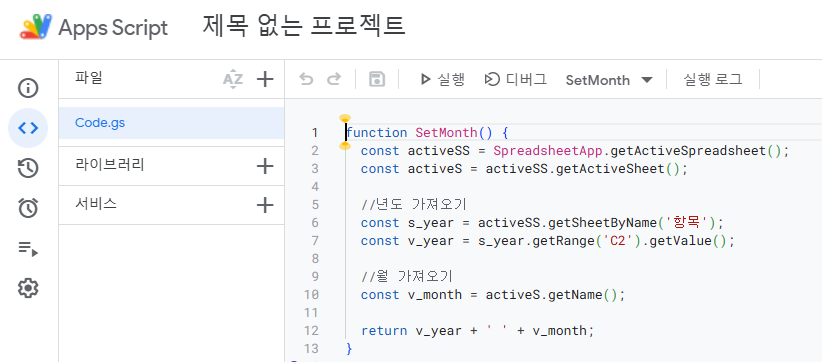Screen dimensions: 822x362
Task: Click the 서비스 section label
Action: (96, 204)
